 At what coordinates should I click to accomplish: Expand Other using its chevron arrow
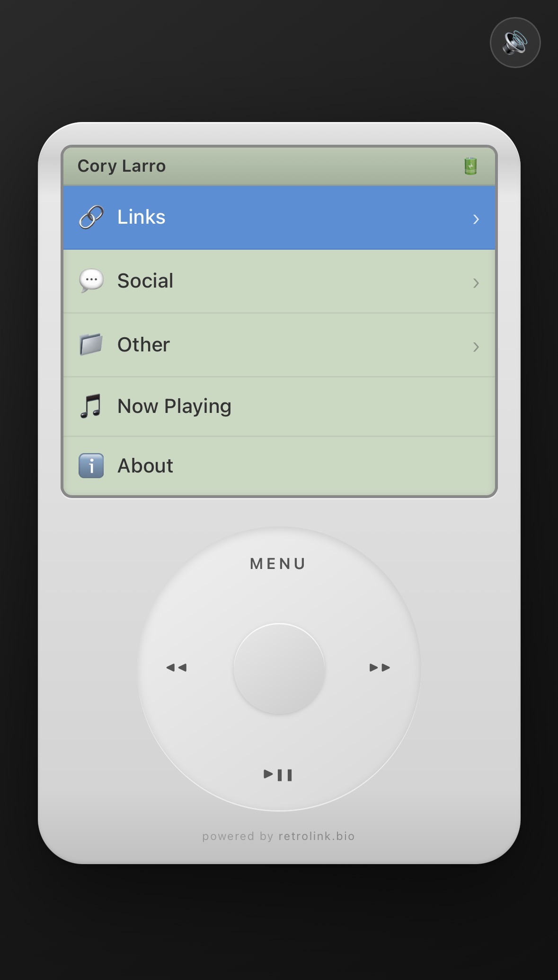point(476,347)
